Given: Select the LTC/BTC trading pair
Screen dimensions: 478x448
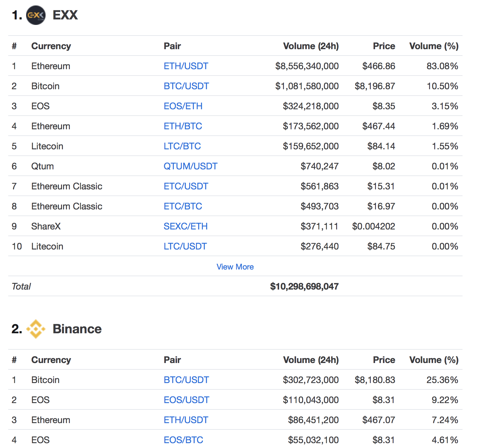Looking at the screenshot, I should (x=182, y=146).
